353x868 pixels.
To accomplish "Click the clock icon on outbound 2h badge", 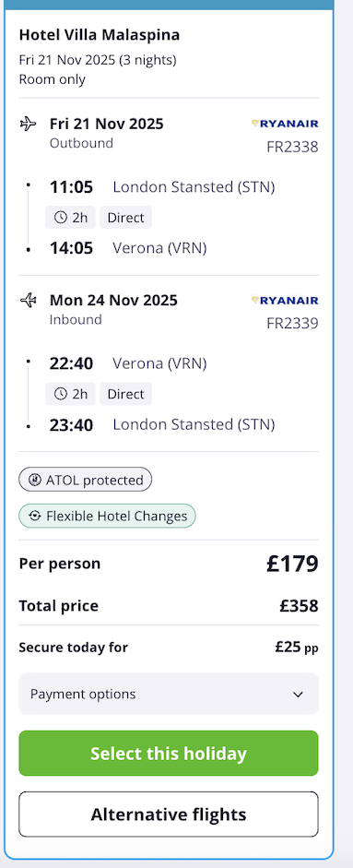I will tap(60, 218).
